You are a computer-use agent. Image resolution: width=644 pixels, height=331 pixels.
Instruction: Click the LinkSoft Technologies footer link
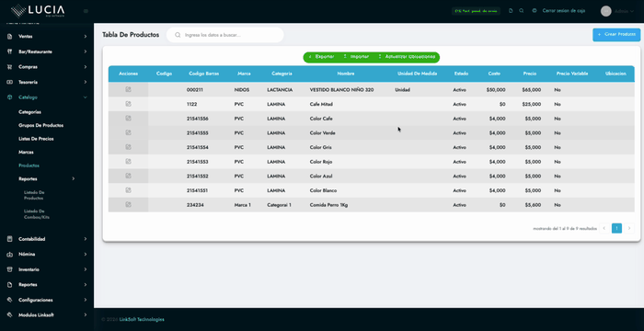pyautogui.click(x=142, y=319)
